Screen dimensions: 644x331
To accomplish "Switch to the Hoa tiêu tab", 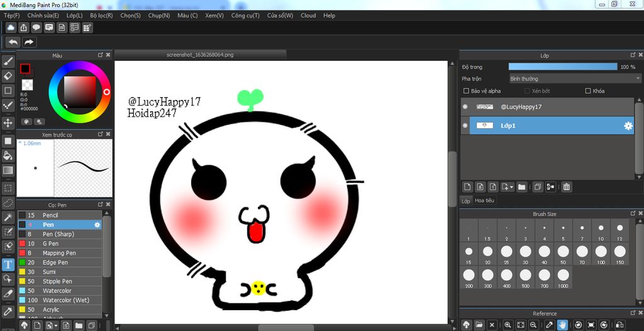I will 485,200.
